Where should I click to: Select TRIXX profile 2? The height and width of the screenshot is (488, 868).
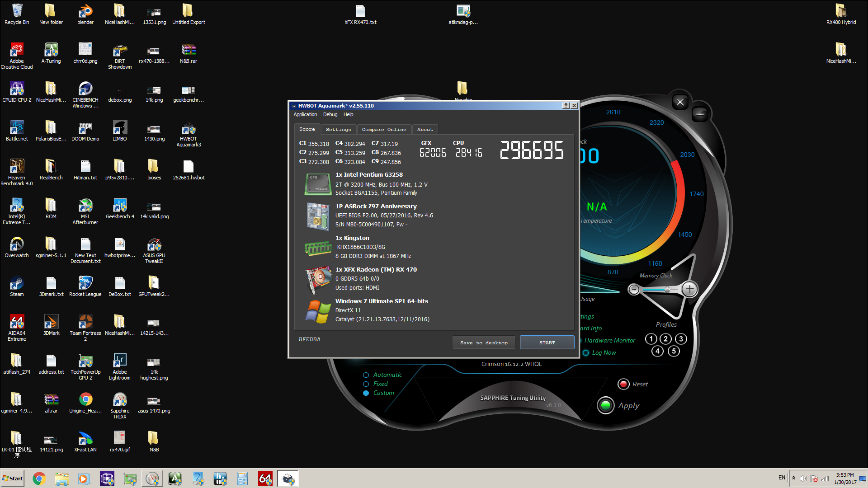coord(665,339)
